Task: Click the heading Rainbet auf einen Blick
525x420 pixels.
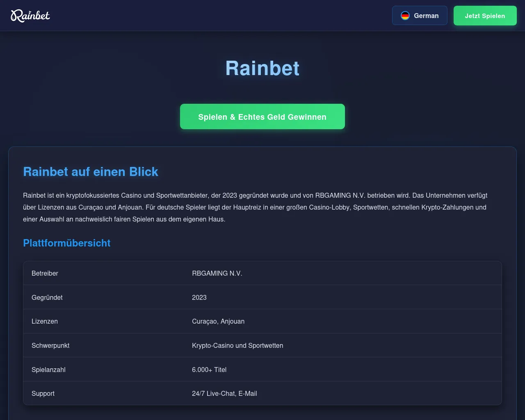Action: pos(91,171)
